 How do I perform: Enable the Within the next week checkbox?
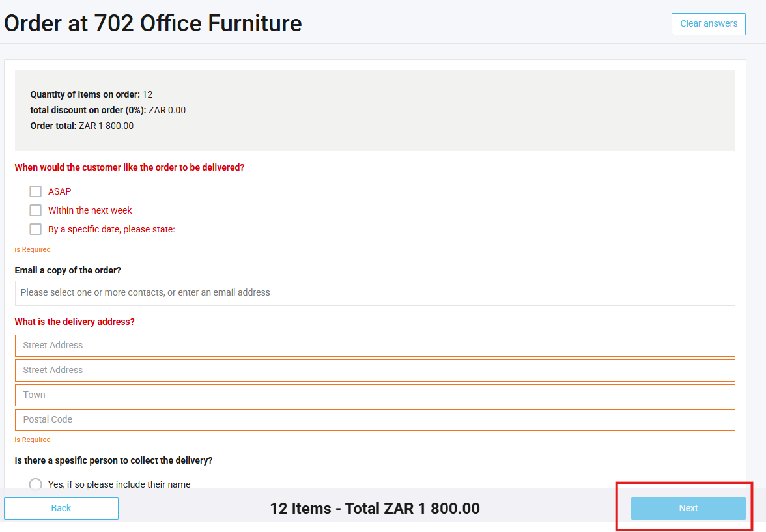36,210
